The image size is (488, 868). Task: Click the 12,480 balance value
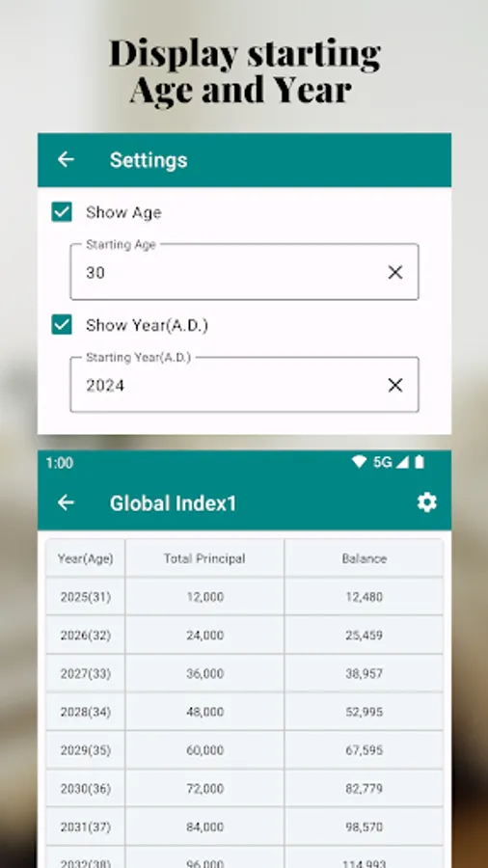point(364,597)
